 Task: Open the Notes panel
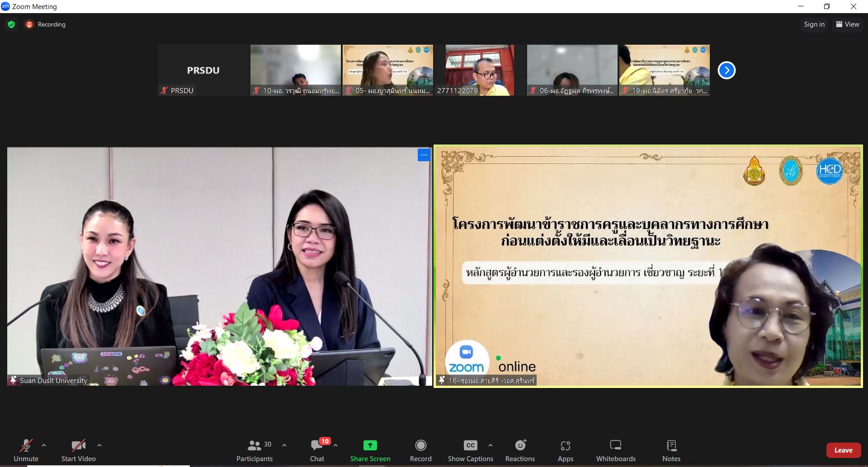671,451
